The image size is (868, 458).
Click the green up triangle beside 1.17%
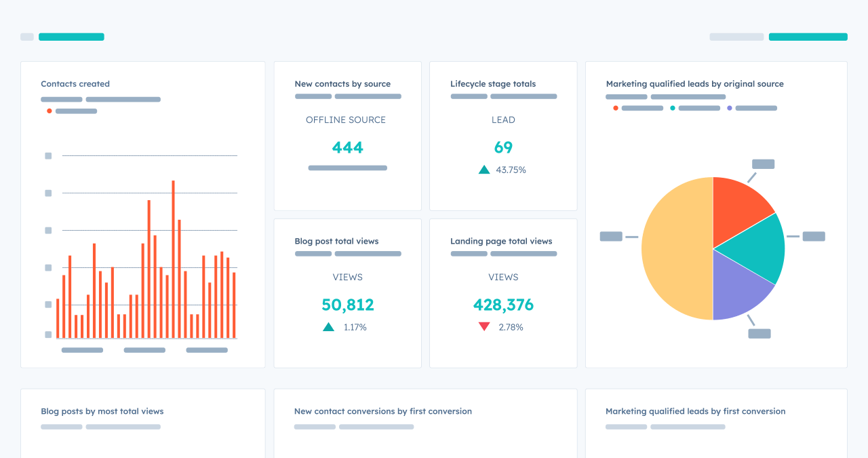point(329,327)
